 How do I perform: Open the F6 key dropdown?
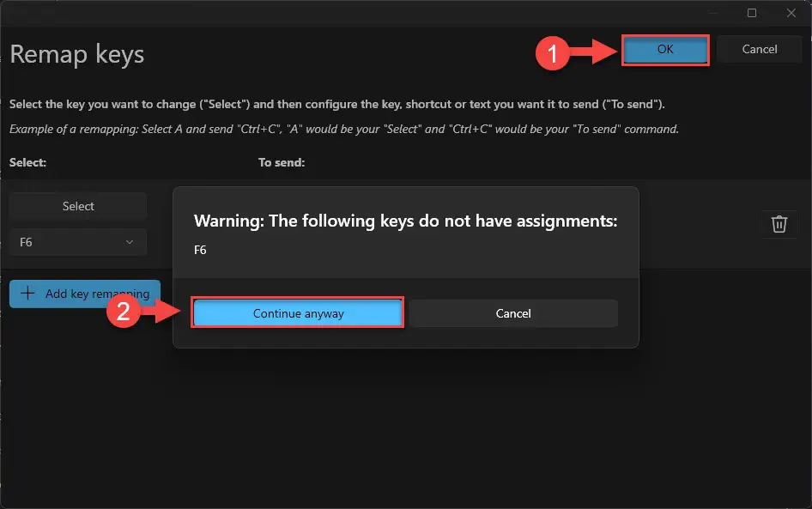(78, 242)
